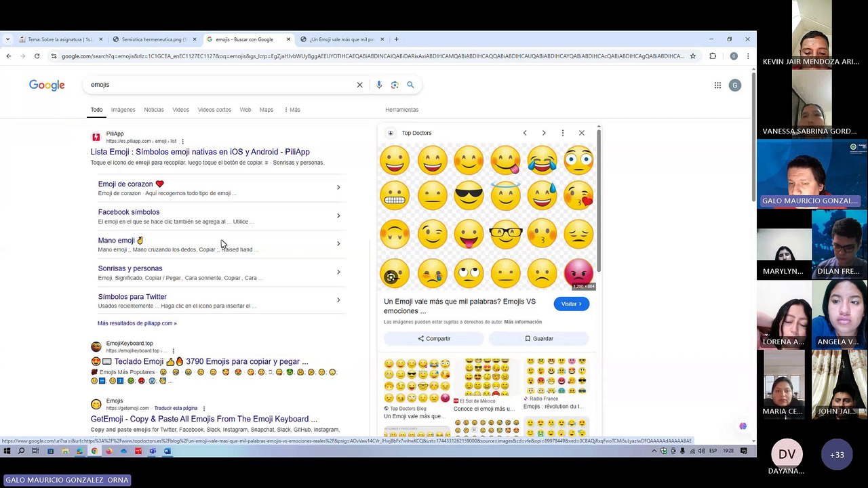868x488 pixels.
Task: Open the Chrome extensions puzzle icon
Action: 713,56
